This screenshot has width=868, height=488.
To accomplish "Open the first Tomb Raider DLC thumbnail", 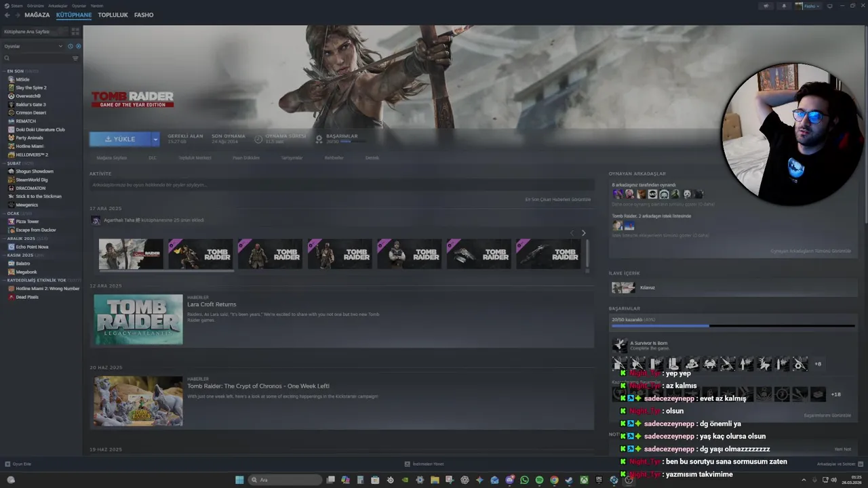I will tap(131, 254).
